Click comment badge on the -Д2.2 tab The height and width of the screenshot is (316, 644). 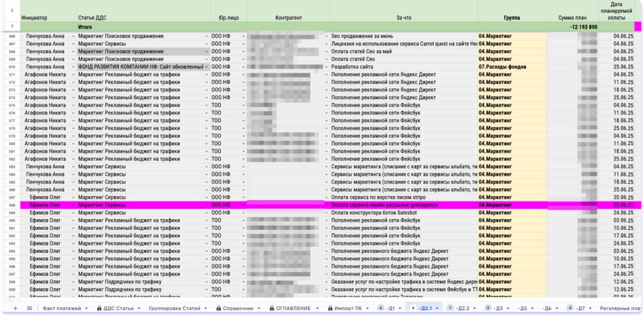click(449, 308)
